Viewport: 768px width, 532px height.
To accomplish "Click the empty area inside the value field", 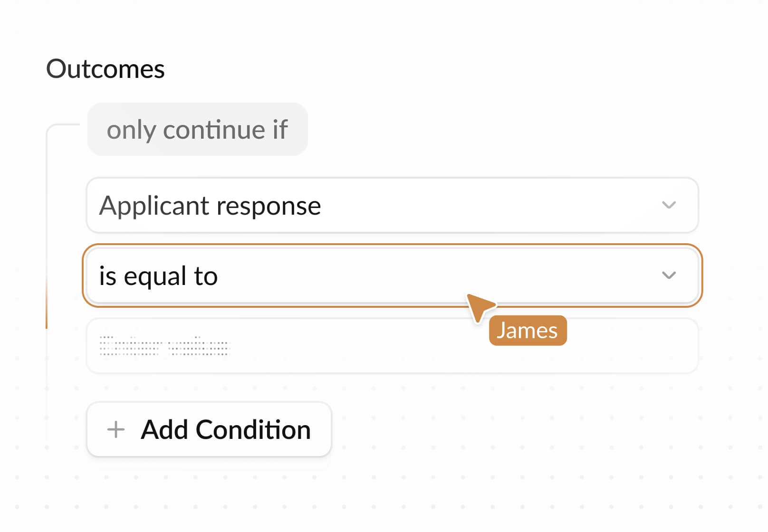I will (x=380, y=351).
